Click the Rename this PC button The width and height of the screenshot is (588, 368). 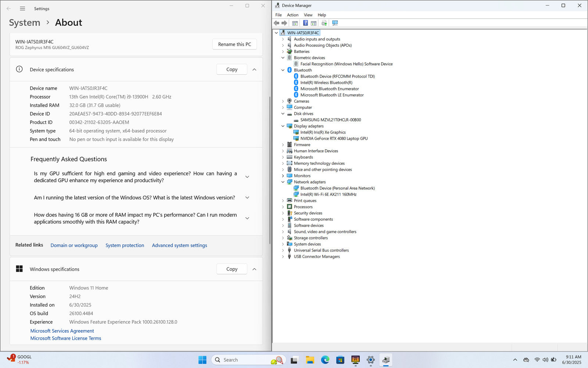point(234,44)
